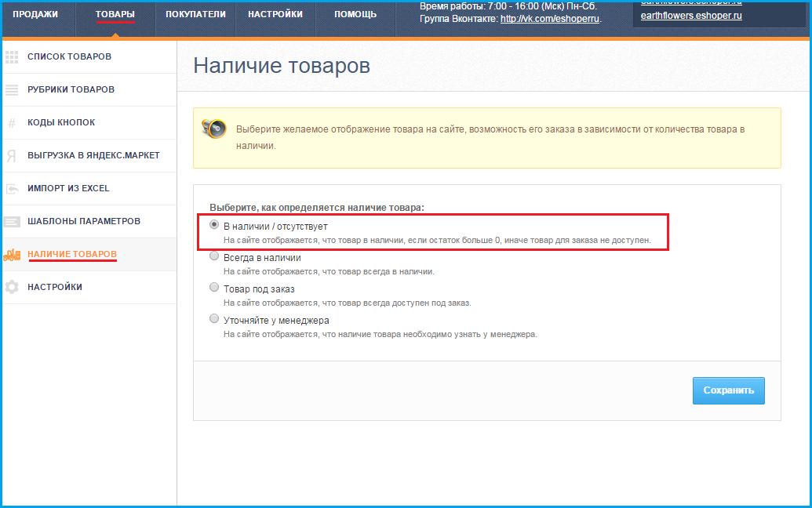The width and height of the screenshot is (812, 508).
Task: Open the earthflowers.eshoper.ru store link
Action: click(x=691, y=16)
